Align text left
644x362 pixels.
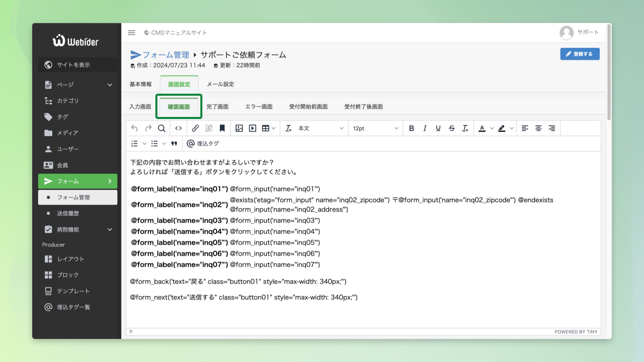click(x=525, y=128)
